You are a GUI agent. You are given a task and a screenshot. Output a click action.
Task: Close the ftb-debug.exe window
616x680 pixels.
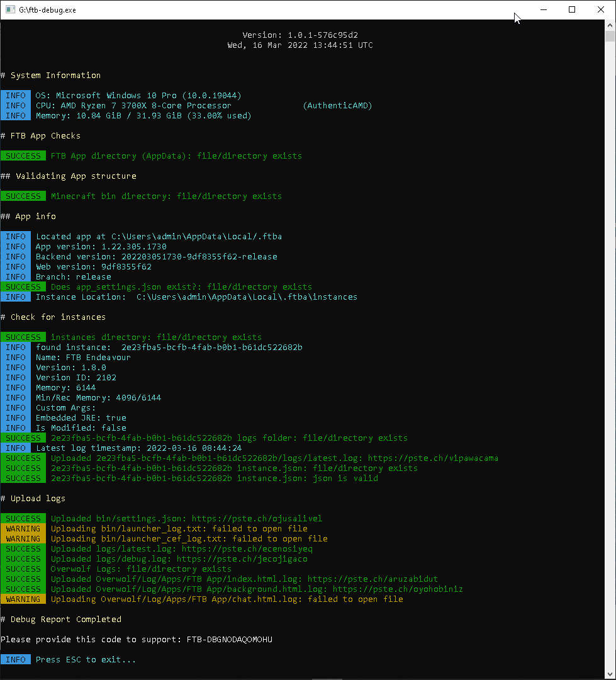(x=601, y=9)
